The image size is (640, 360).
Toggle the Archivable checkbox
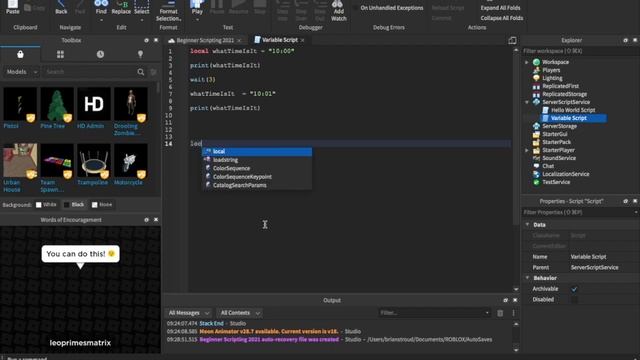pos(574,289)
